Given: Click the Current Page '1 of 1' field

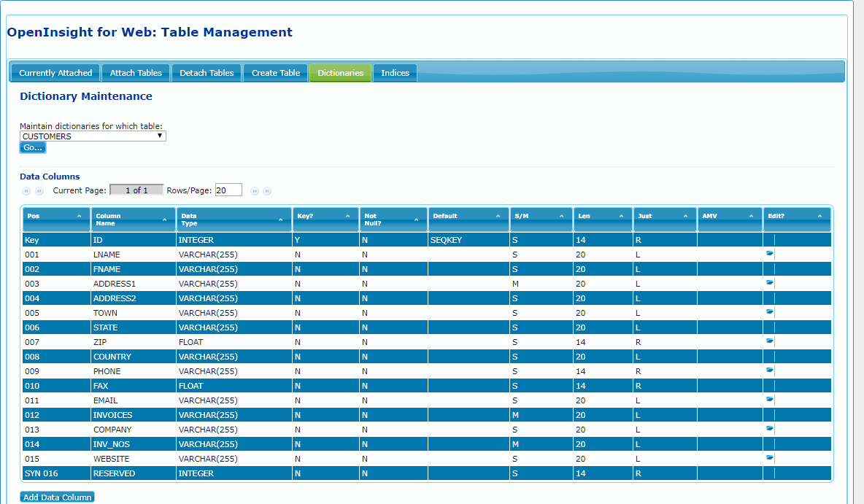Looking at the screenshot, I should 136,190.
